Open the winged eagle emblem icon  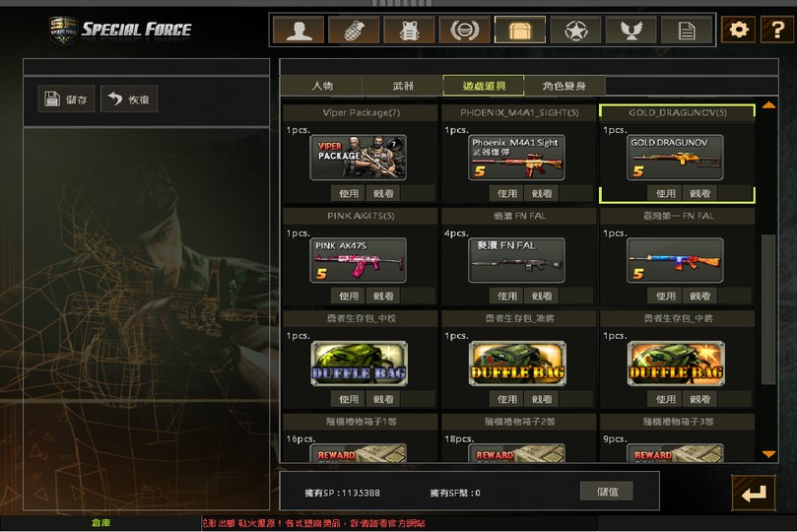[631, 30]
